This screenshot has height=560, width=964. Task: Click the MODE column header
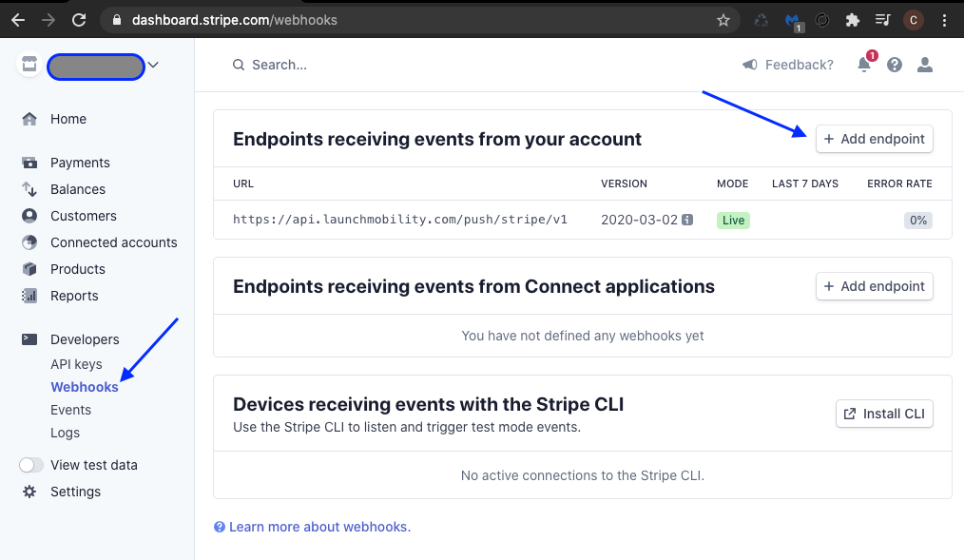point(732,183)
